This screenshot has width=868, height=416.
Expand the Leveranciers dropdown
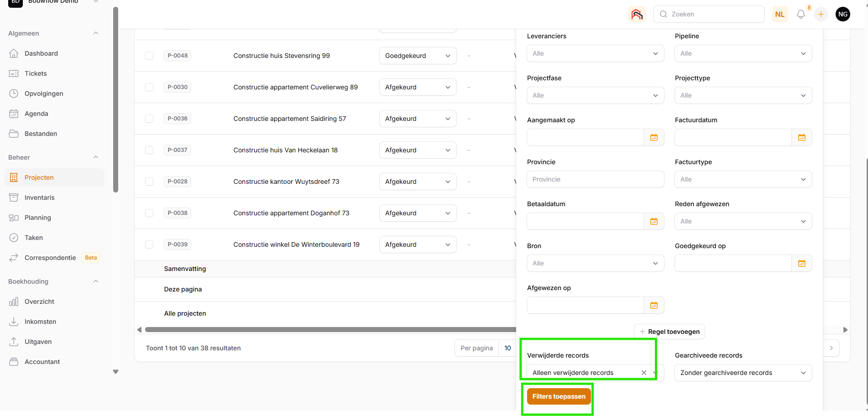click(x=595, y=53)
